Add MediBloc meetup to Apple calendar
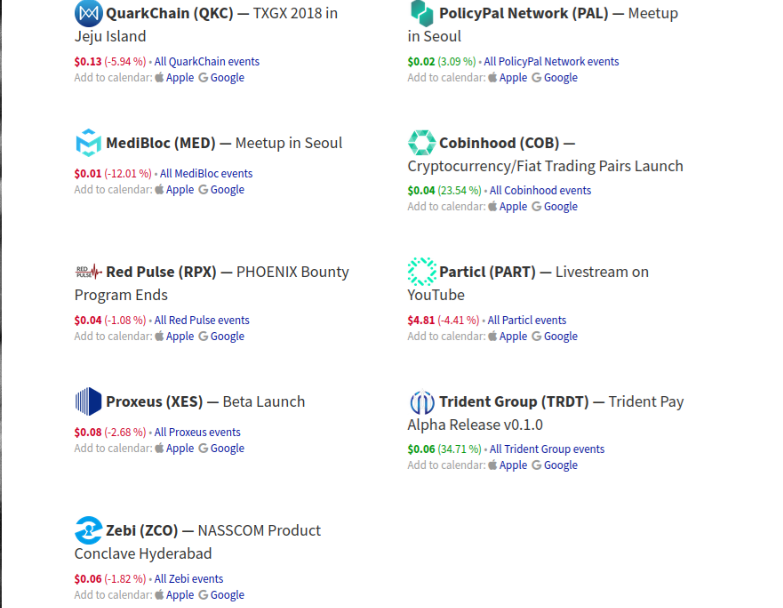 point(180,190)
